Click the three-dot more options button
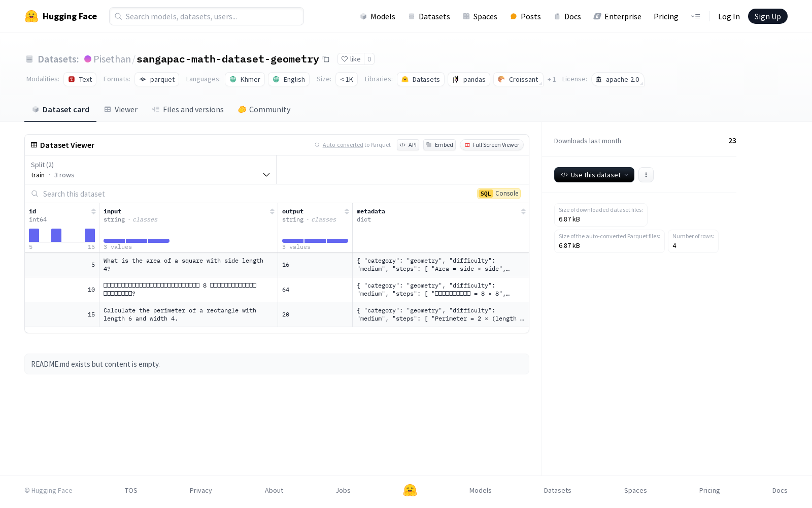812x508 pixels. [x=646, y=175]
